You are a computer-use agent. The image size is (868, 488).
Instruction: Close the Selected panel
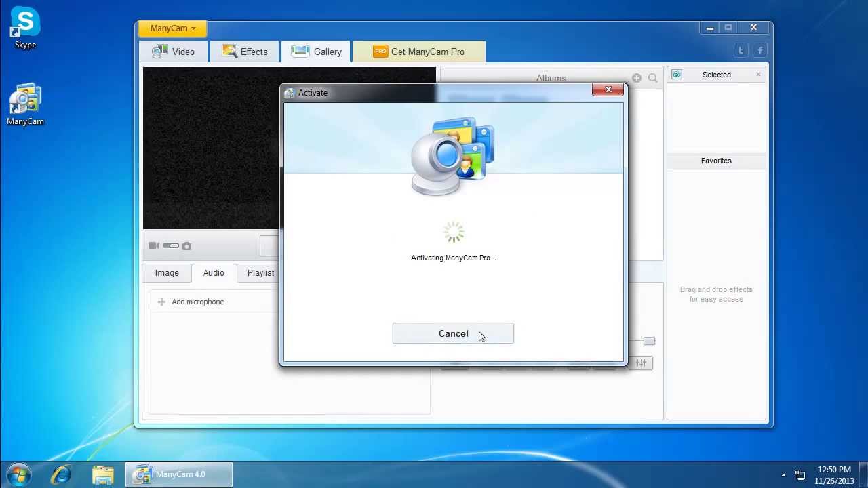758,75
